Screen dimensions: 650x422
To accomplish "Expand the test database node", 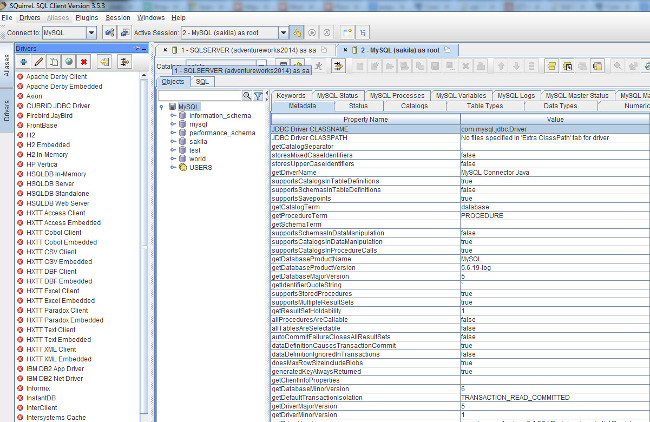I will 173,150.
